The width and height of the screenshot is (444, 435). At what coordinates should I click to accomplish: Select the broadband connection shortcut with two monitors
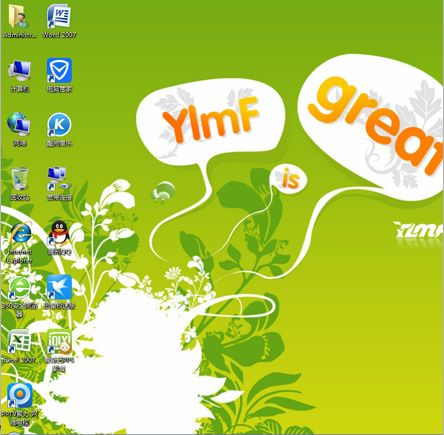tap(59, 179)
